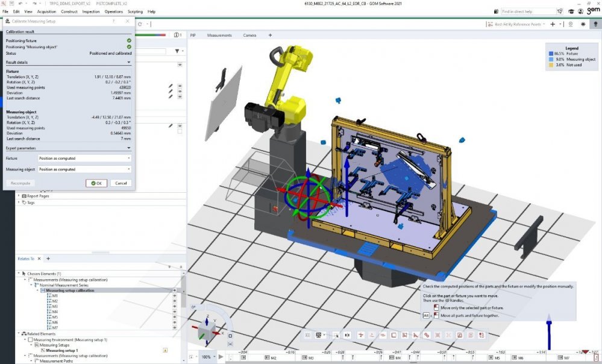The height and width of the screenshot is (364, 602).
Task: Click the mirror/clipping icon in the bottom toolbar
Action: pyautogui.click(x=347, y=335)
